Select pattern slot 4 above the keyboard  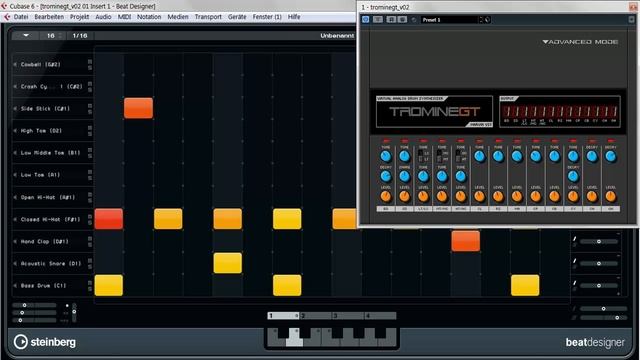(380, 316)
